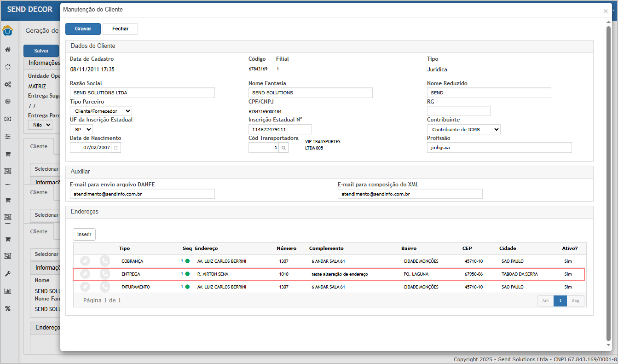Go to page 1 in address pagination
This screenshot has width=618, height=364.
click(x=560, y=300)
